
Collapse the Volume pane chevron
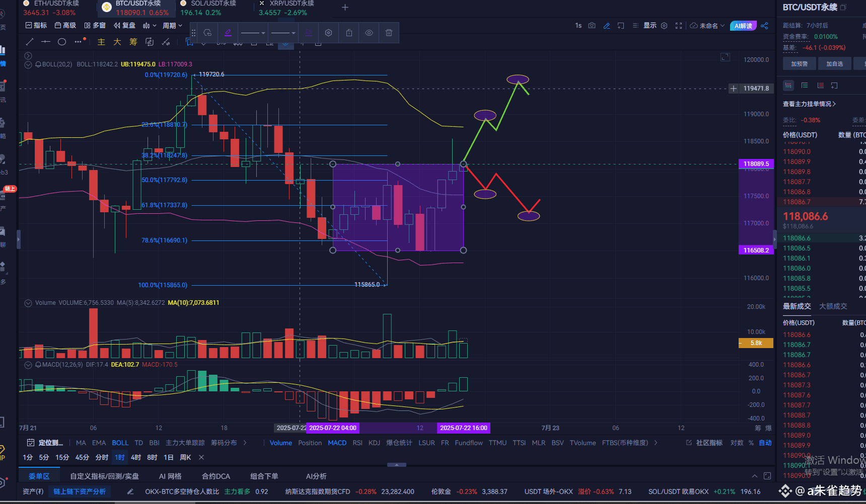(28, 303)
